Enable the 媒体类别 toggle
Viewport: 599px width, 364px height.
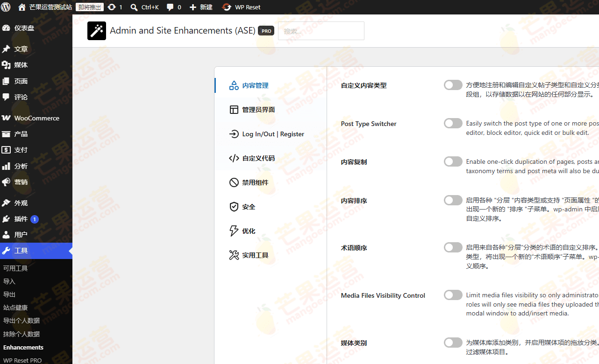pyautogui.click(x=453, y=343)
